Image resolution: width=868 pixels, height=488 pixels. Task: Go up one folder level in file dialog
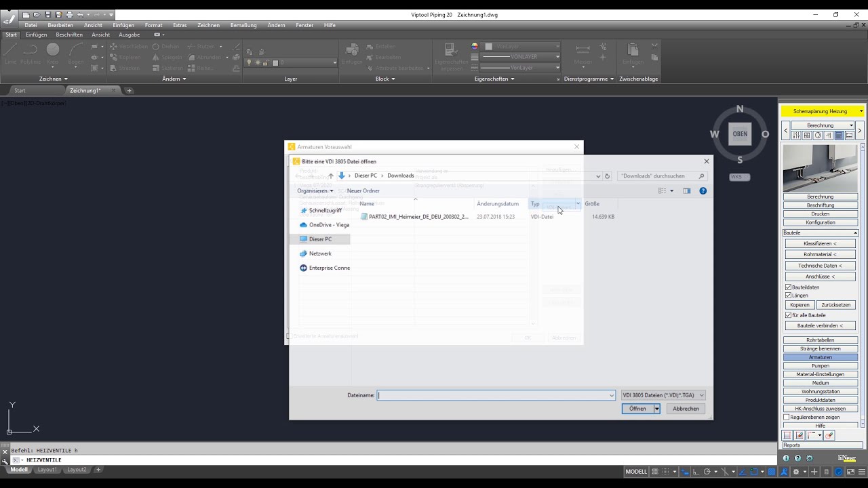point(331,176)
